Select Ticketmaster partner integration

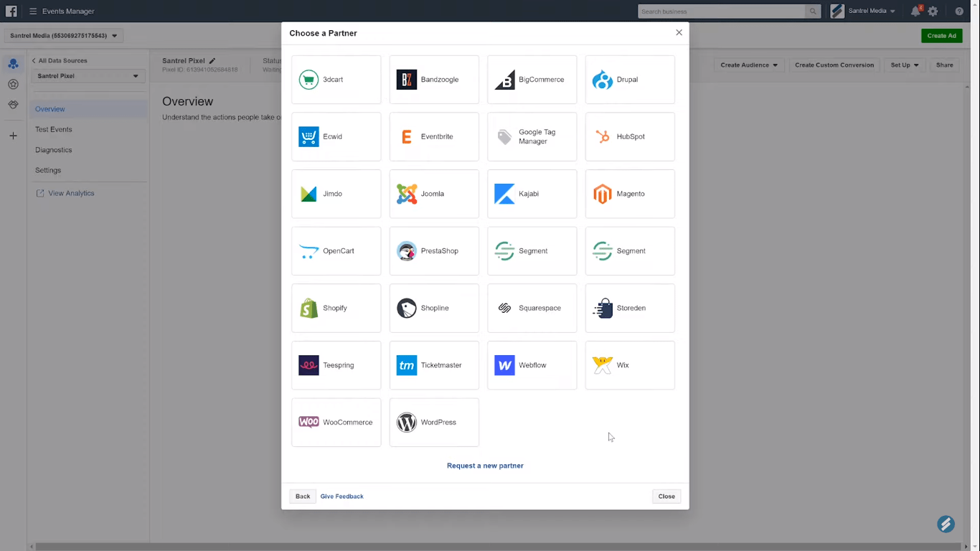tap(434, 365)
